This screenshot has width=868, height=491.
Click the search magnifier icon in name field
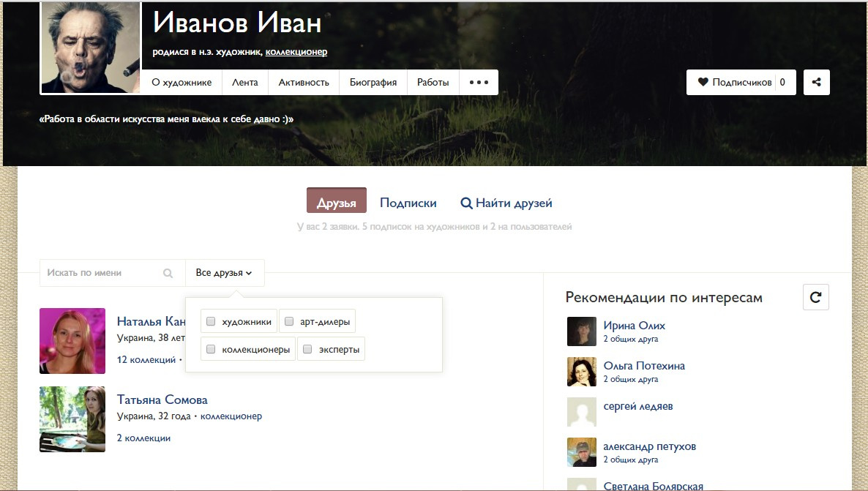coord(168,273)
